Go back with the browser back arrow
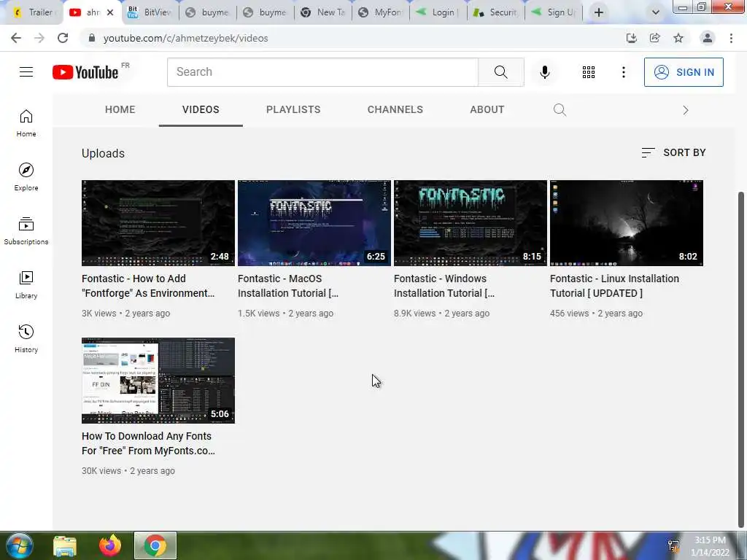This screenshot has height=560, width=747. point(16,38)
